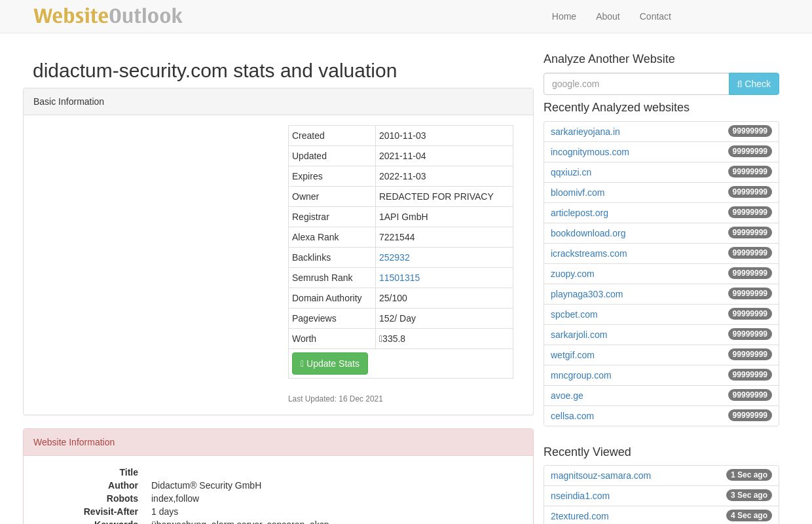
Task: Click the didactum-security.com stats and valuation heading
Action: (215, 71)
